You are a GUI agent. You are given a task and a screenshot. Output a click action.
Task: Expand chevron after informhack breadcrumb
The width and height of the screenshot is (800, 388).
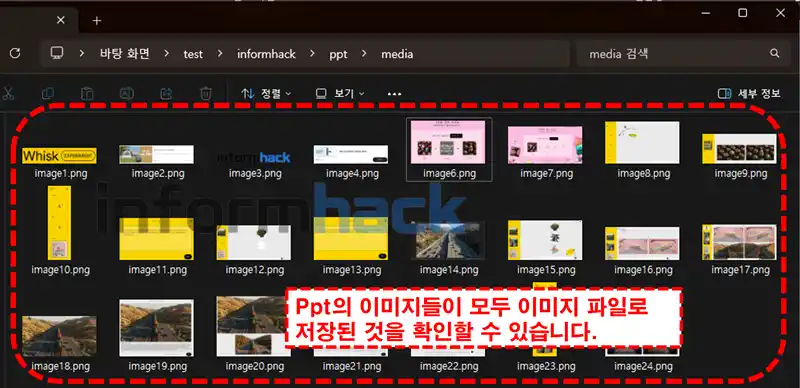click(313, 54)
